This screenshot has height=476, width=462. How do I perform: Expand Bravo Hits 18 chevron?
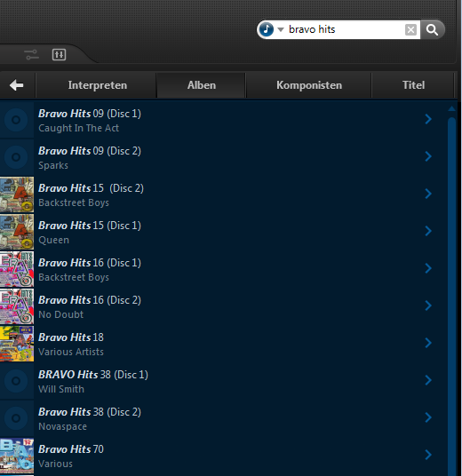pyautogui.click(x=428, y=343)
